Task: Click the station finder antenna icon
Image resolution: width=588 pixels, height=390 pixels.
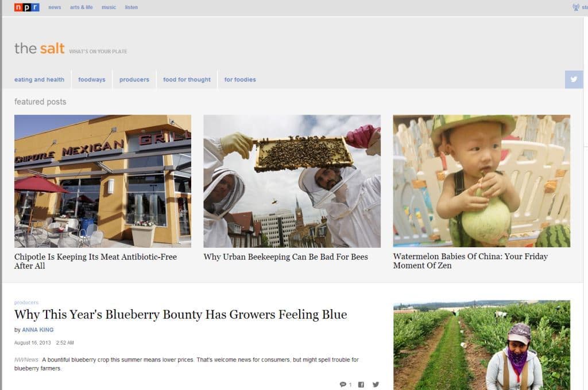Action: 575,7
